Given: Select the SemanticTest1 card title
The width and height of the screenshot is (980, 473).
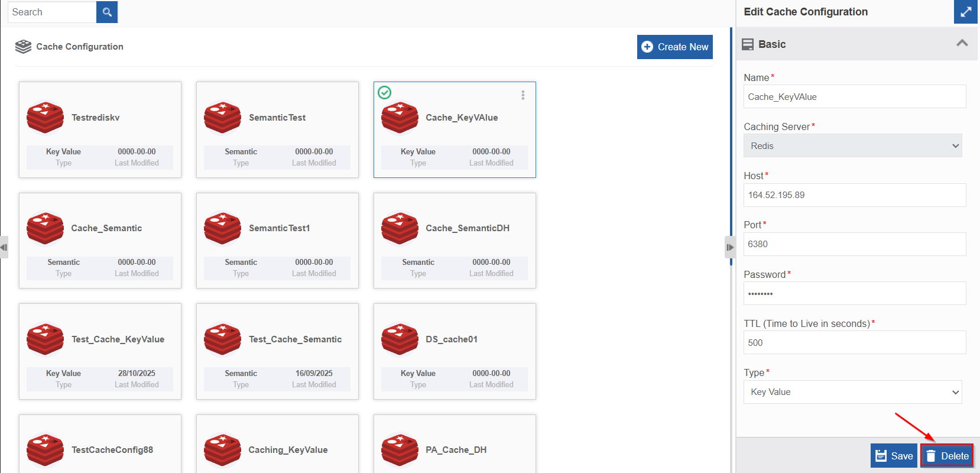Looking at the screenshot, I should (280, 228).
